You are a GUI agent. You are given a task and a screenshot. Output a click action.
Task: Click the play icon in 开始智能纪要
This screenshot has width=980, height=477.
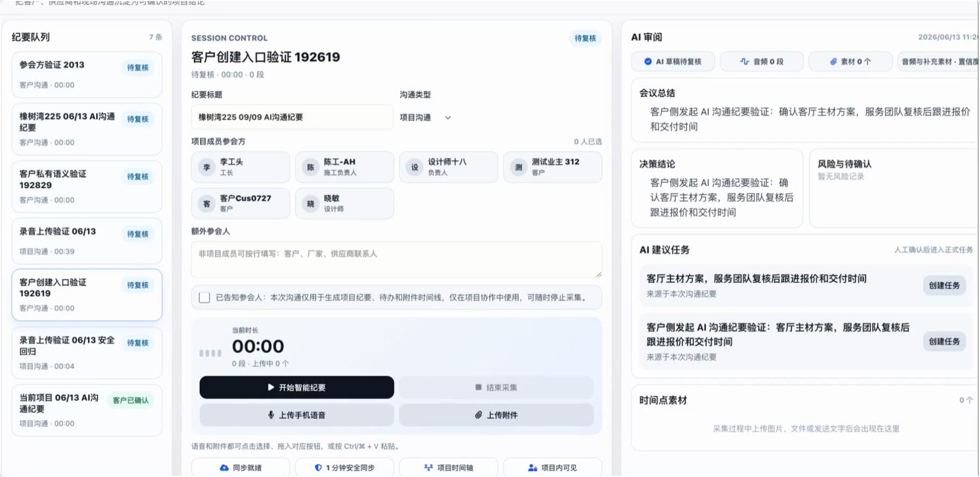(x=271, y=387)
